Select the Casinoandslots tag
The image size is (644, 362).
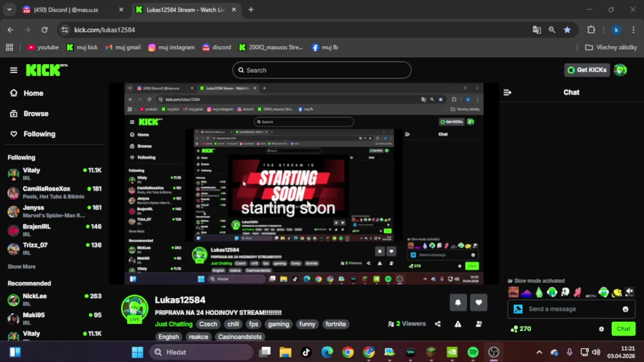(x=240, y=337)
